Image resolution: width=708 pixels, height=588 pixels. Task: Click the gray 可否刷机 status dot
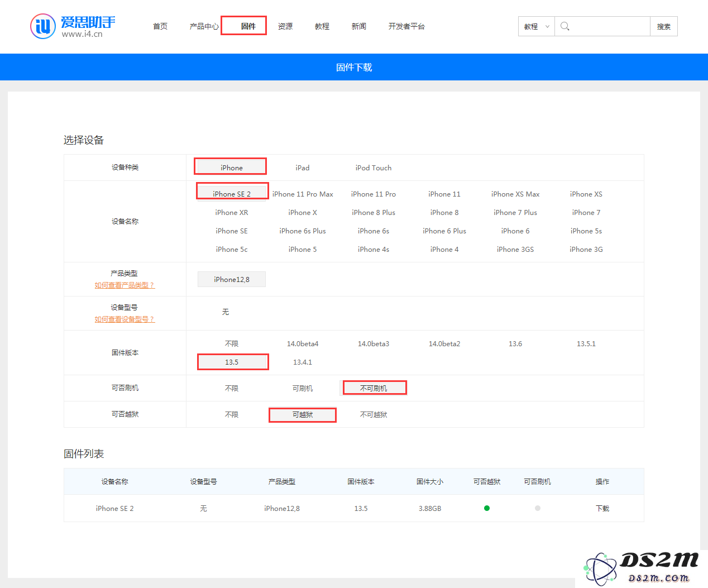tap(538, 508)
